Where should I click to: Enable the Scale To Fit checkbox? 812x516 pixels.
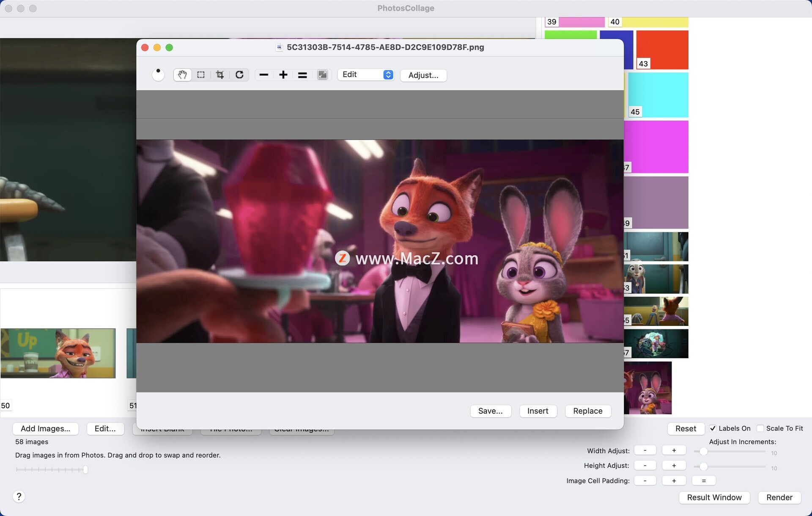click(760, 428)
